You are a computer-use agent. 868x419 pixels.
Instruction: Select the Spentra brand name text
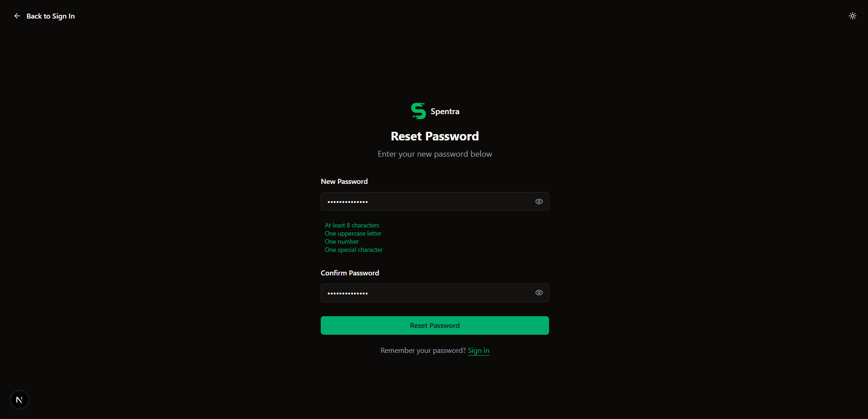445,111
